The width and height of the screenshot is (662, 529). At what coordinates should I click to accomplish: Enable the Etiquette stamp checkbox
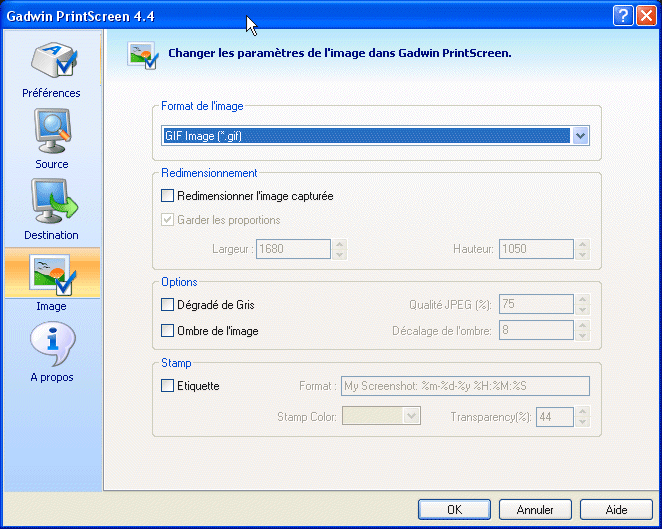coord(167,386)
